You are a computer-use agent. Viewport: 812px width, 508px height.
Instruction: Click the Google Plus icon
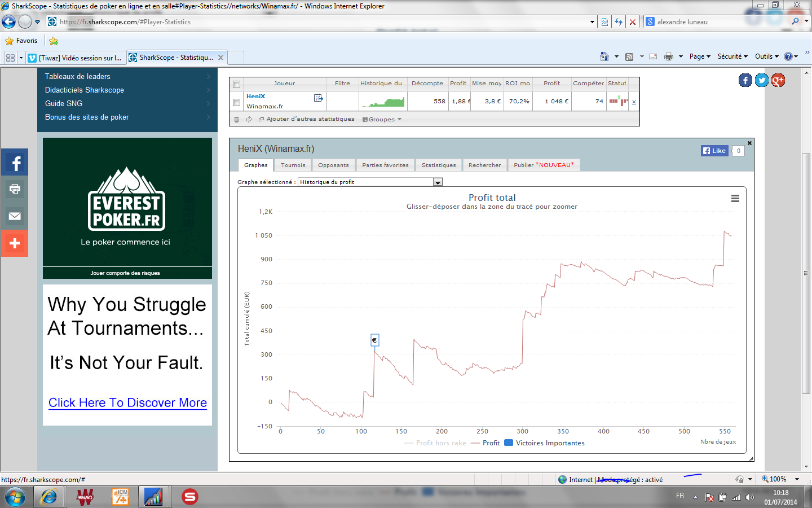[x=778, y=81]
